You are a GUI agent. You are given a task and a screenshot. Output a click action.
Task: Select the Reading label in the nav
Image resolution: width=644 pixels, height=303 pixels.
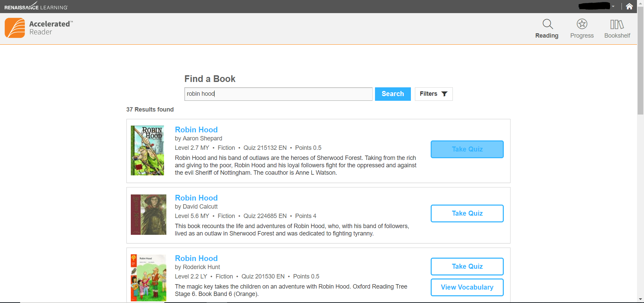(x=547, y=36)
